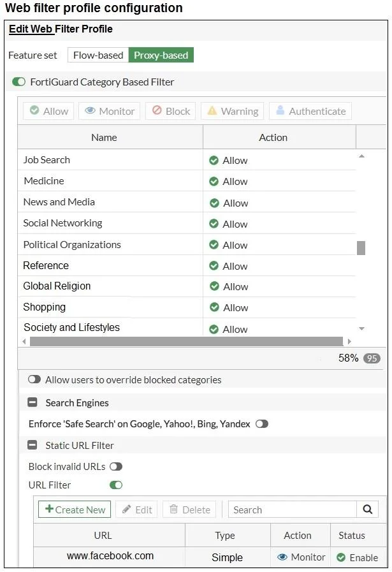Click the Authenticate user icon
392x572 pixels.
coord(280,110)
